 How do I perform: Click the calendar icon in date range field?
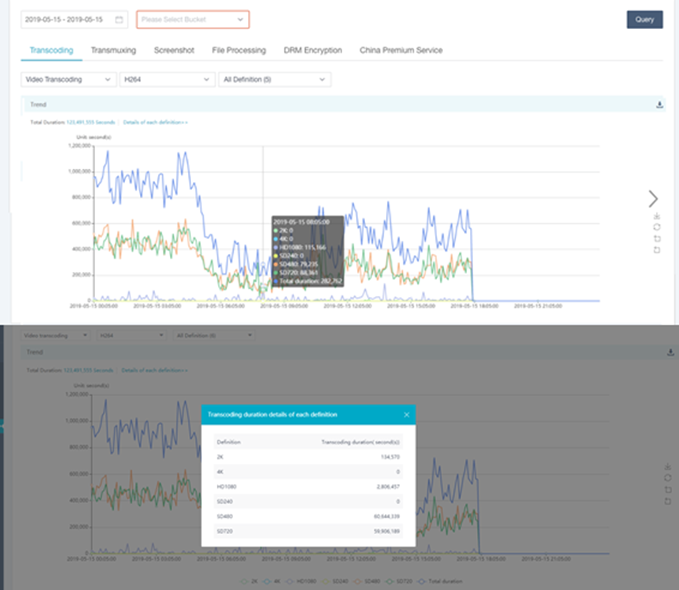pos(119,19)
